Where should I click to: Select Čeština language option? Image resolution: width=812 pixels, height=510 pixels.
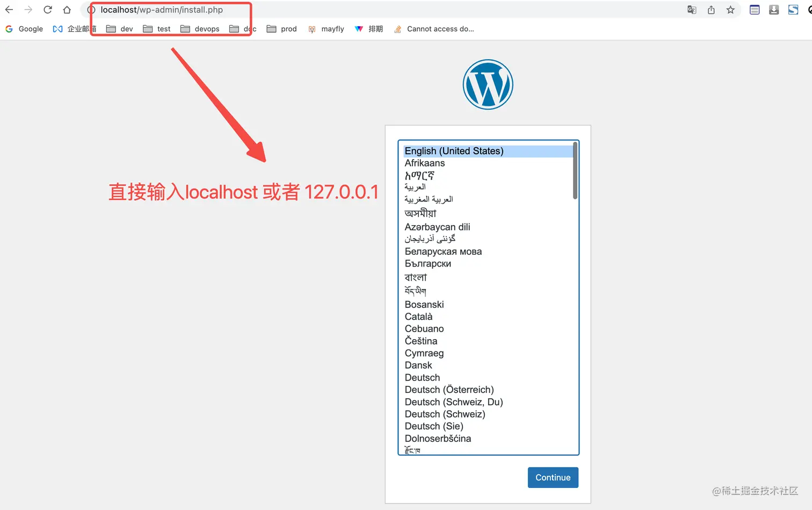[488, 341]
